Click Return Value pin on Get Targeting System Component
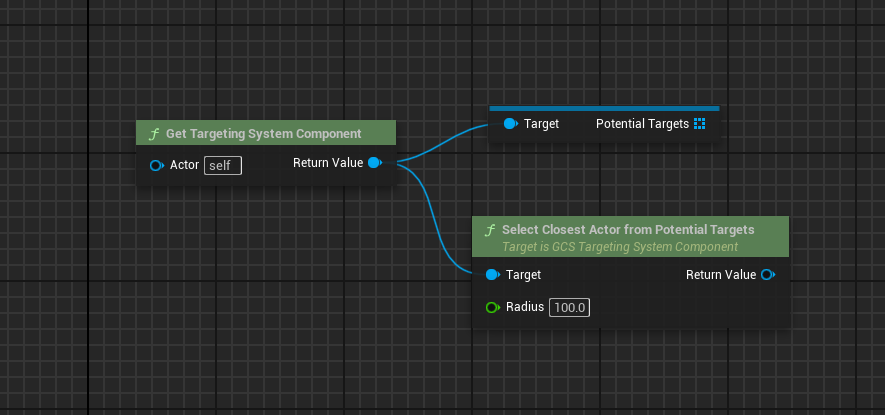The height and width of the screenshot is (415, 885). click(375, 163)
